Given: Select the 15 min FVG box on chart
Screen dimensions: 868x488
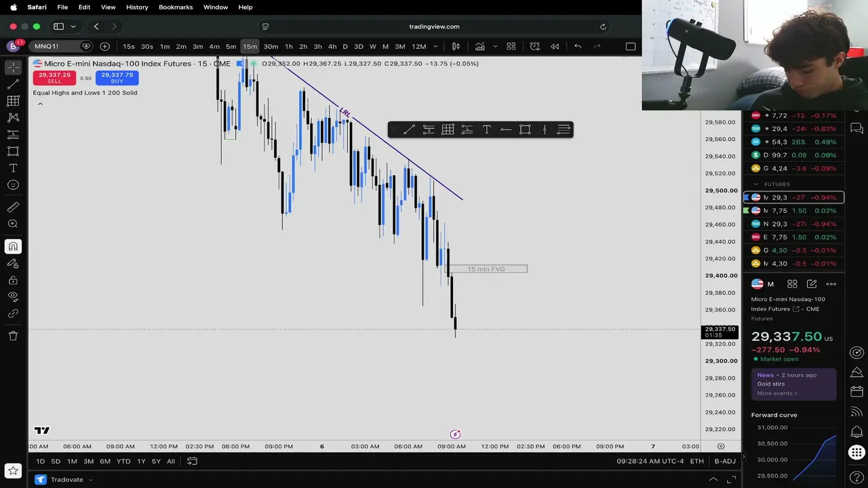Looking at the screenshot, I should (486, 269).
